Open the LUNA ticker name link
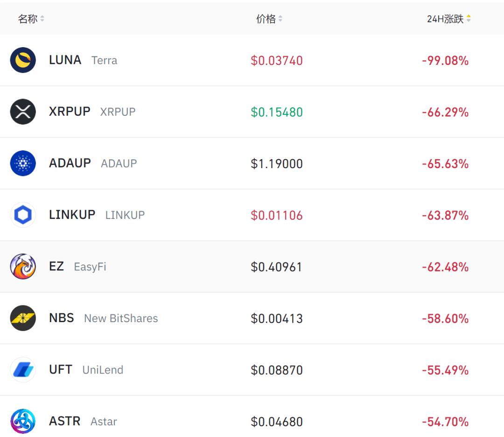This screenshot has width=504, height=437. (x=65, y=60)
